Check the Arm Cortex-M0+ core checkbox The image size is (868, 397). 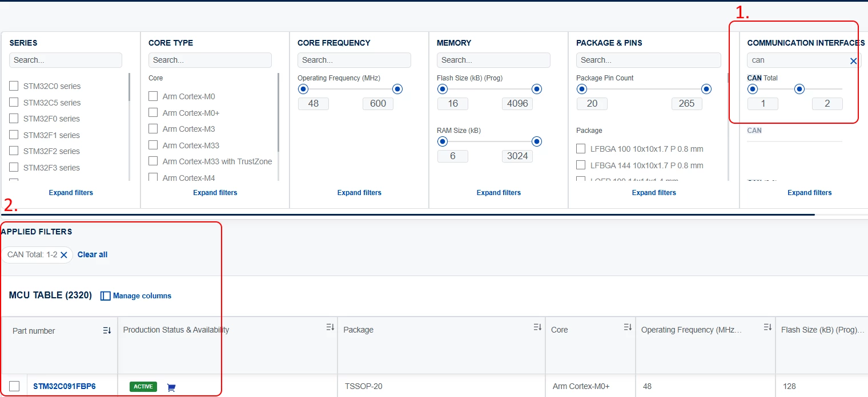[153, 112]
